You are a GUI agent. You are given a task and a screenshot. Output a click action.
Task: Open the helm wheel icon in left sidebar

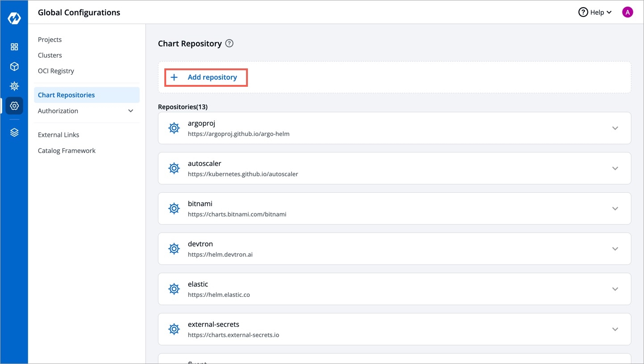[x=14, y=86]
